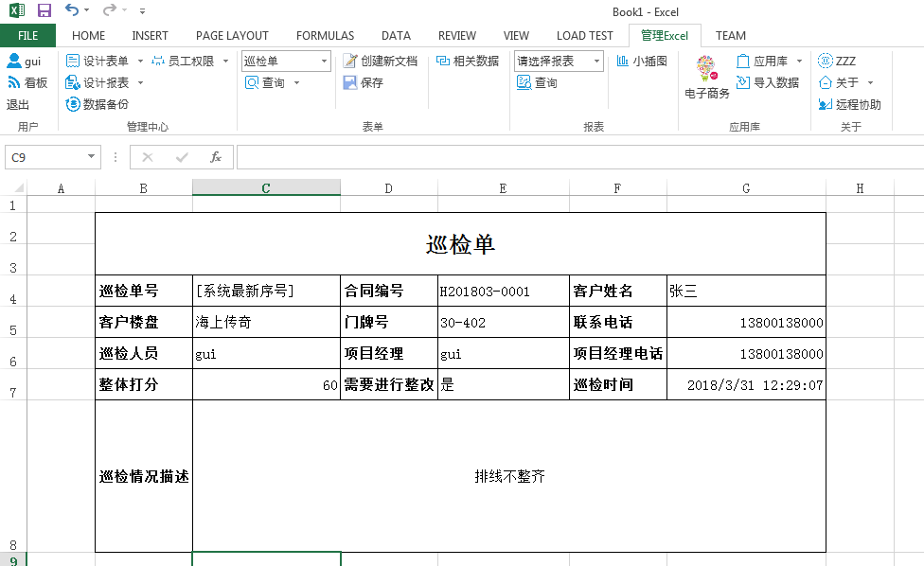Expand the 设计报表 dropdown arrow
Viewport: 924px width, 566px height.
tap(140, 82)
